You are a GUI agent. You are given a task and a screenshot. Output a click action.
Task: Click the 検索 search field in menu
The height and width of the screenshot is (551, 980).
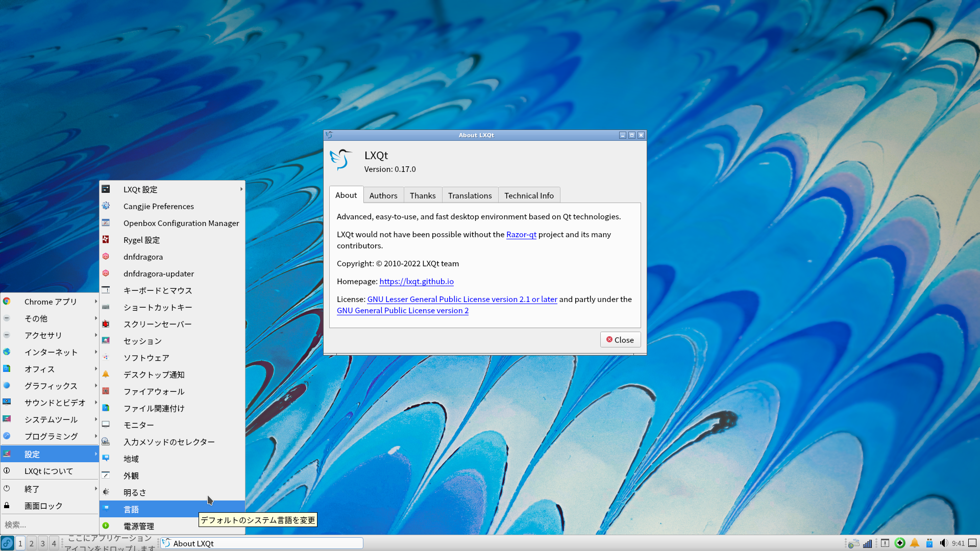coord(50,524)
